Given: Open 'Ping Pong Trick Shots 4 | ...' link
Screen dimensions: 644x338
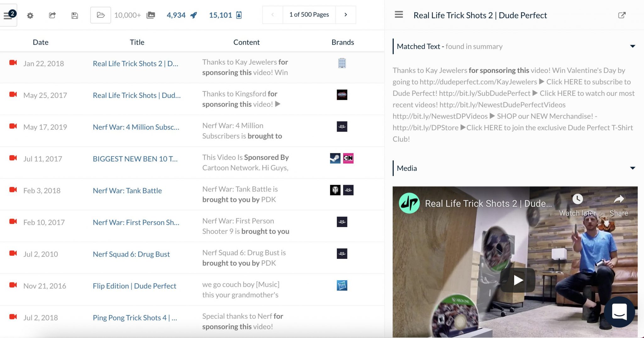Looking at the screenshot, I should 135,317.
